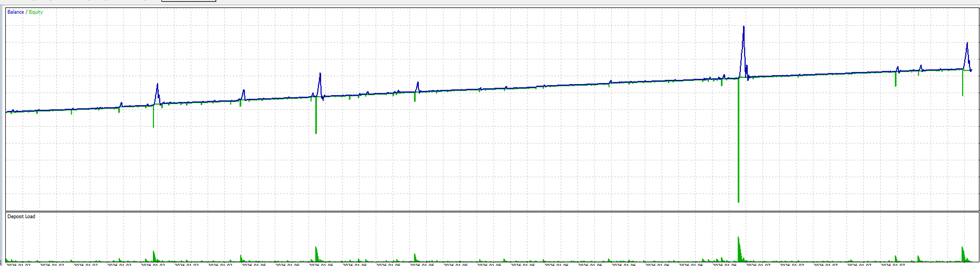Click the blue Balance legend label
This screenshot has width=980, height=266.
[x=16, y=12]
